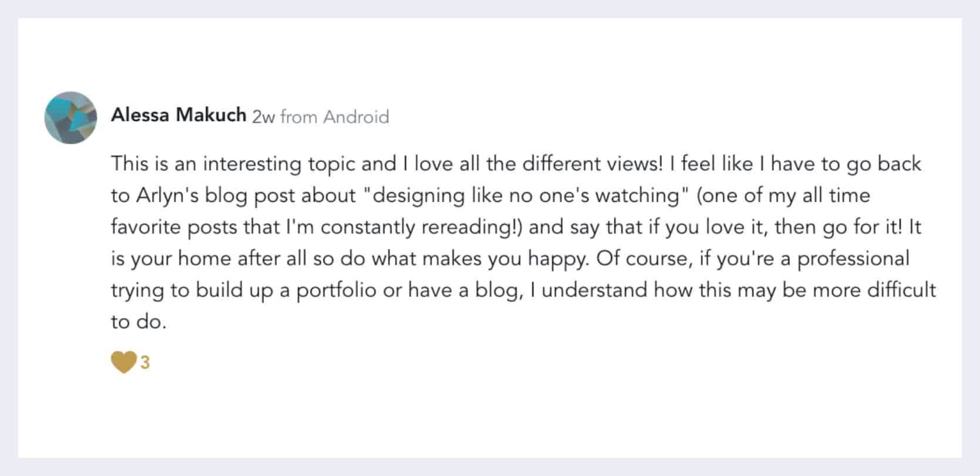Click the words "different views!" in the first line
Image resolution: width=980 pixels, height=476 pixels.
click(x=593, y=164)
